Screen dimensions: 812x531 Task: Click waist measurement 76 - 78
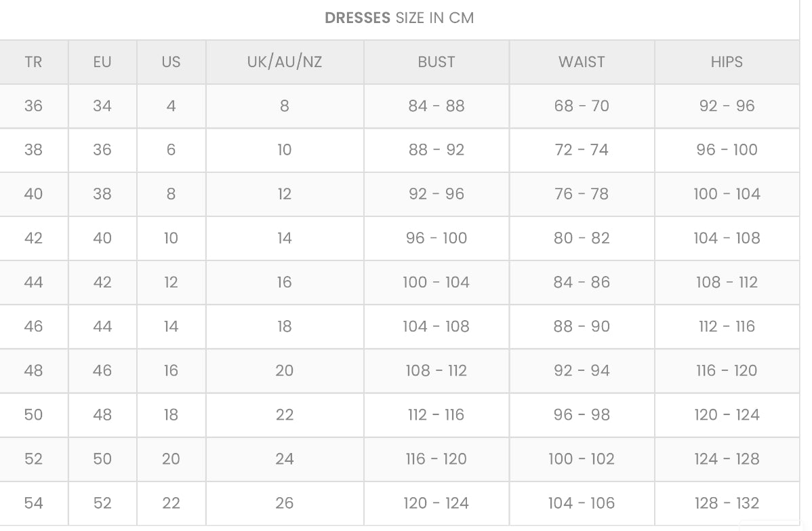(x=582, y=194)
